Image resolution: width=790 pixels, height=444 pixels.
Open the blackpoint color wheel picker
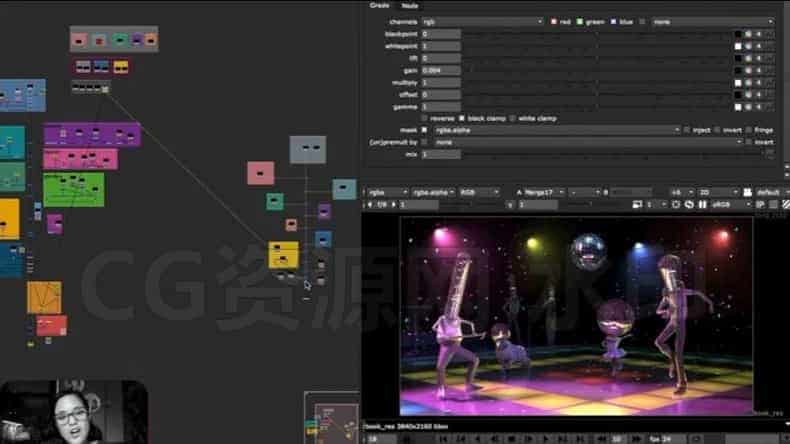[x=748, y=34]
